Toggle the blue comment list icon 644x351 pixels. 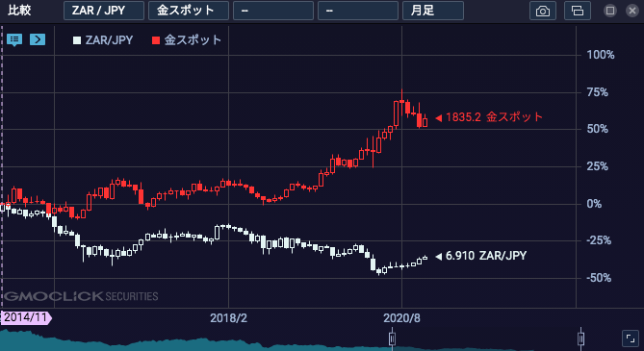pyautogui.click(x=14, y=39)
